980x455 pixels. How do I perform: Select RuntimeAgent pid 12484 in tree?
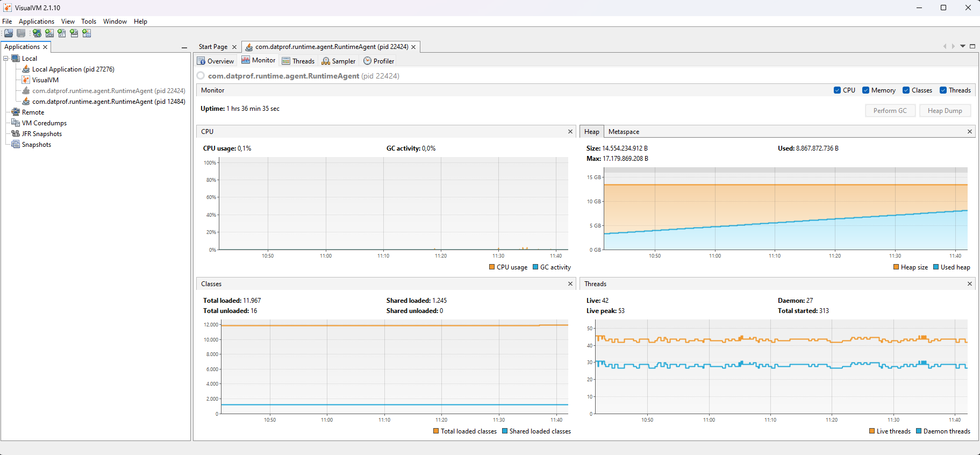tap(108, 102)
